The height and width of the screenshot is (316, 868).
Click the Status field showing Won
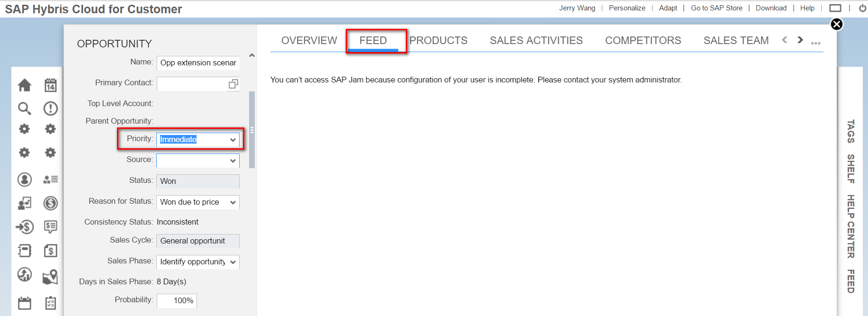click(x=198, y=181)
